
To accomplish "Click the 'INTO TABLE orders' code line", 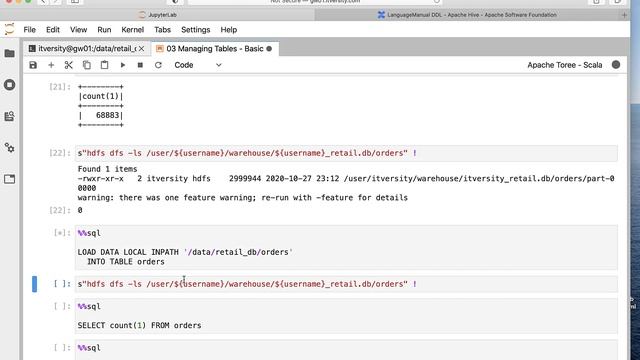I will click(x=126, y=262).
